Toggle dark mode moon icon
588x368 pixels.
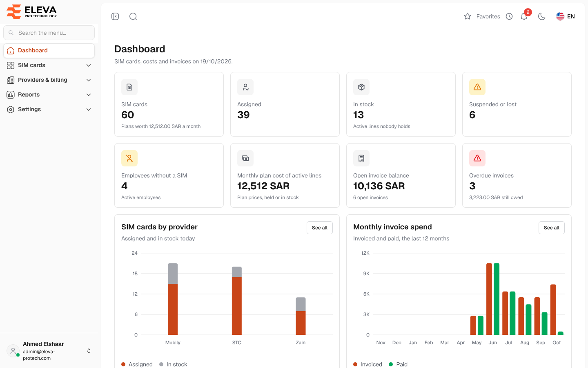pos(542,16)
